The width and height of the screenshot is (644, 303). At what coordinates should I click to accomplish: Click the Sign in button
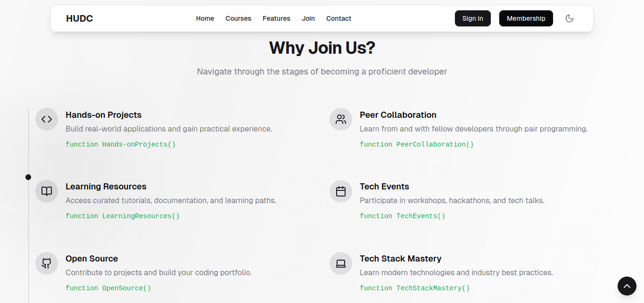tap(472, 18)
